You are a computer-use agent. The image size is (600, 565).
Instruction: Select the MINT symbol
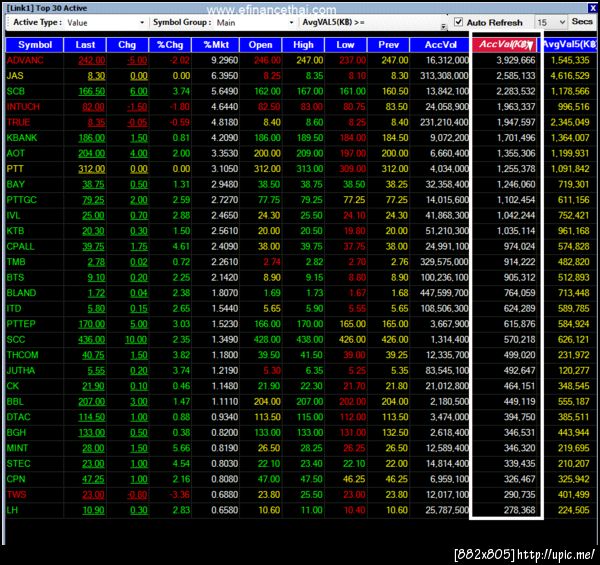click(x=17, y=448)
